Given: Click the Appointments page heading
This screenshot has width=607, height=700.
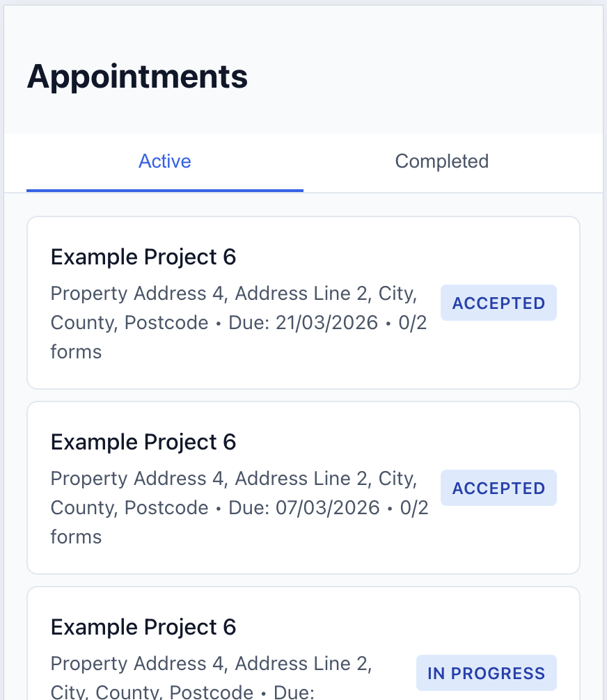Looking at the screenshot, I should click(x=137, y=77).
